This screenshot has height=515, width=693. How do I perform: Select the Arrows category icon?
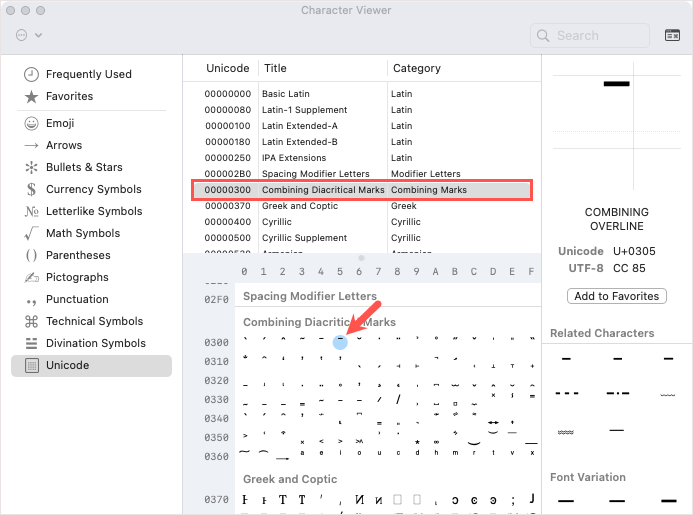(32, 146)
